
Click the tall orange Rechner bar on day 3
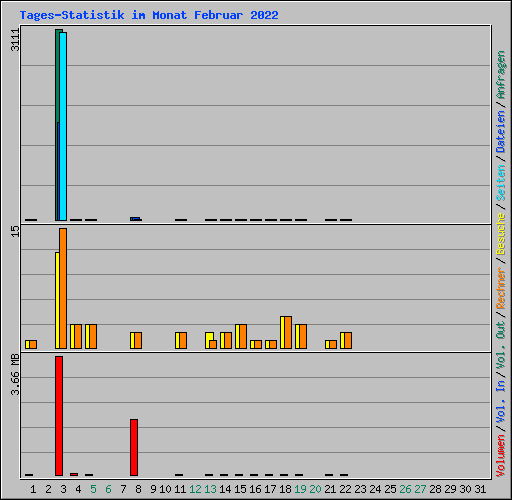(x=63, y=289)
